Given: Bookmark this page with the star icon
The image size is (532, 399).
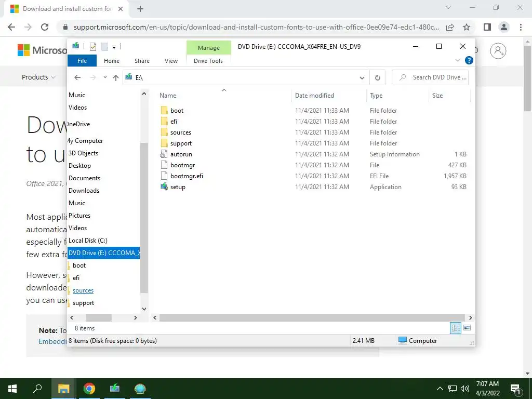Looking at the screenshot, I should coord(467,27).
